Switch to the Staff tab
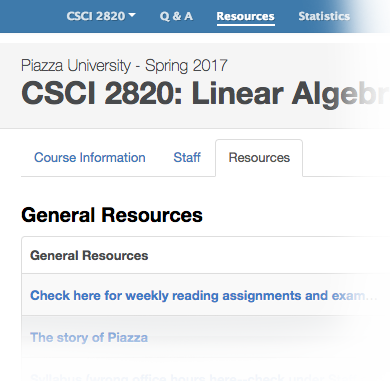This screenshot has width=390, height=381. [x=187, y=157]
